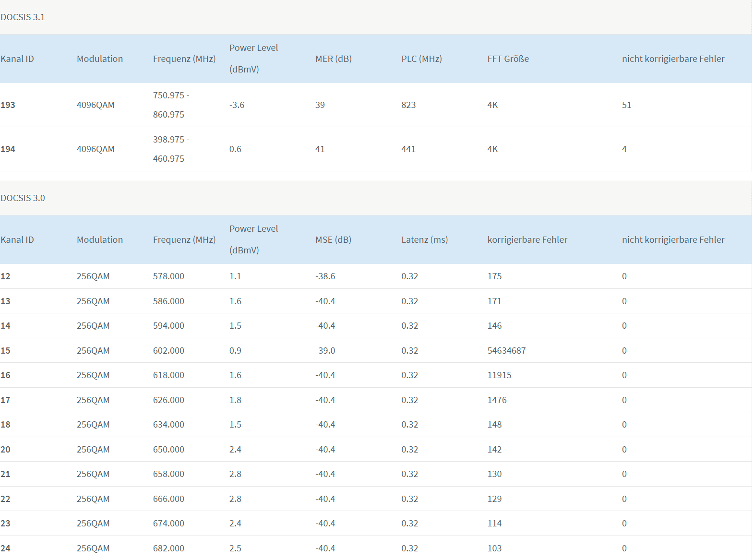Select channel 18 ID cell
Viewport: 754px width, 560px height.
click(5, 425)
